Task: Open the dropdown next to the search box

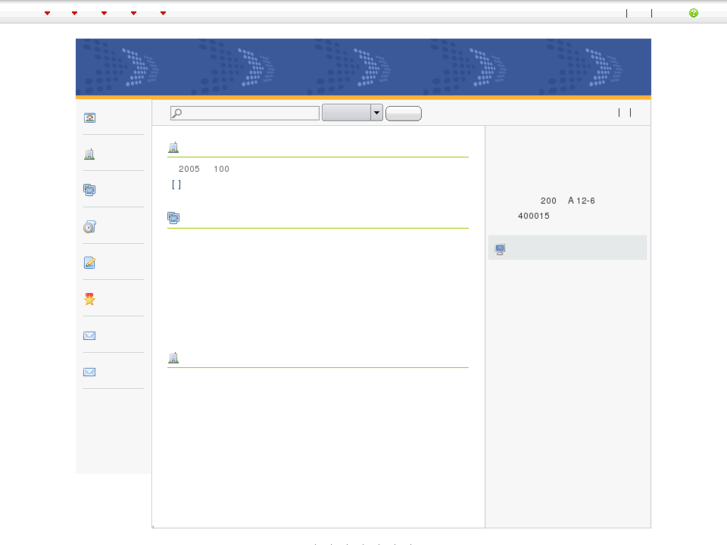Action: coord(352,113)
